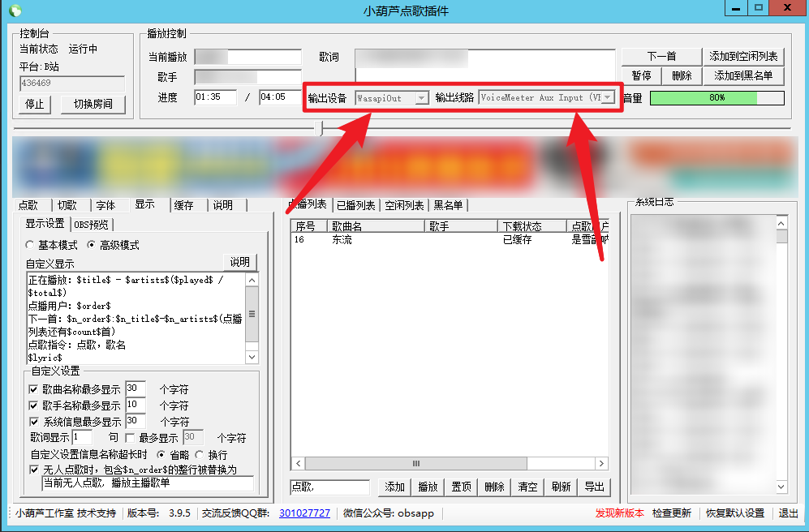Screen dimensions: 809x532
Task: Switch to the 缓存 tab
Action: point(183,205)
